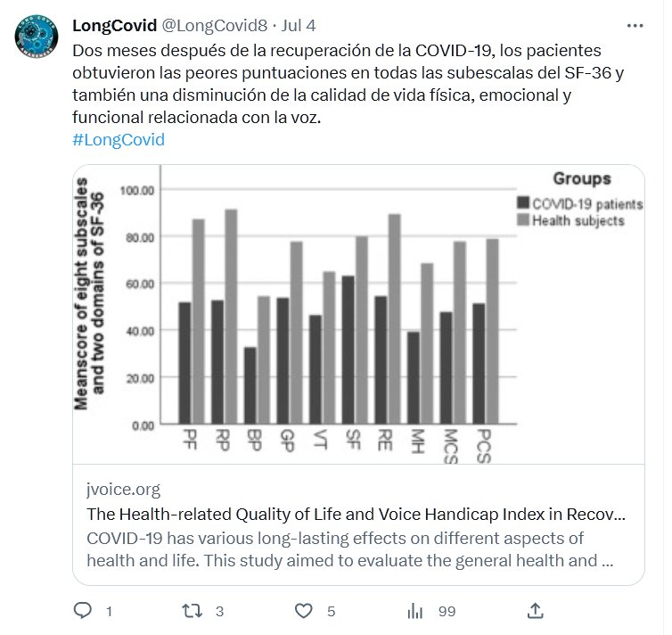The image size is (672, 635).
Task: Click the COVID-19 patients legend swatch
Action: pos(523,204)
